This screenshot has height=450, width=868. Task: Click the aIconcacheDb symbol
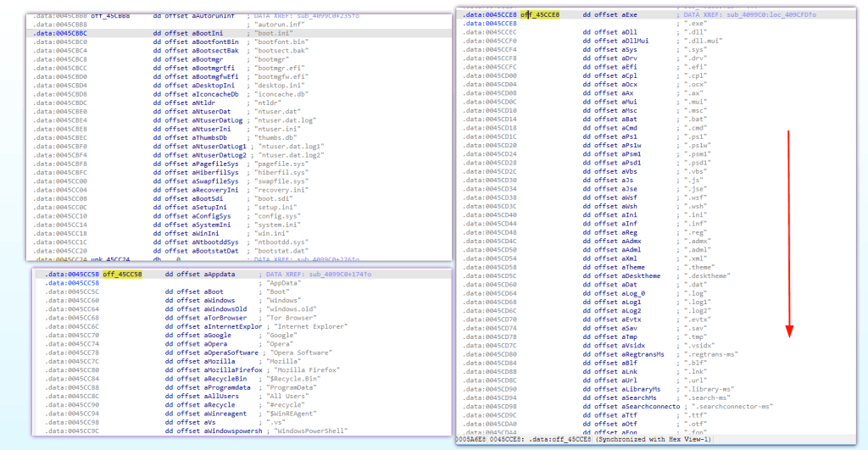[x=215, y=94]
